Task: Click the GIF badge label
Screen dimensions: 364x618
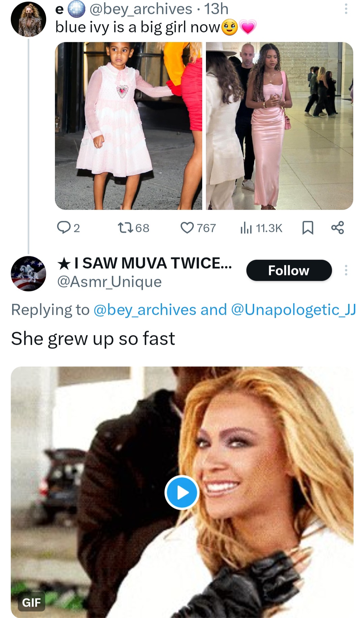Action: click(x=31, y=602)
